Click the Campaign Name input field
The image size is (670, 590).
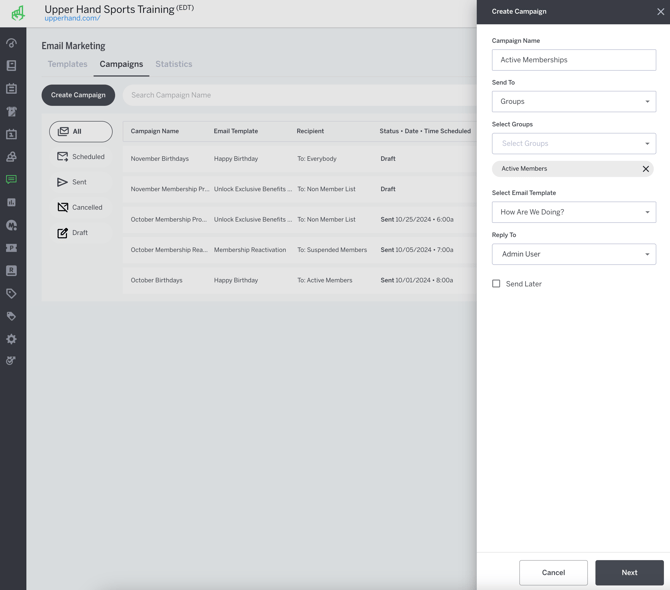(573, 60)
